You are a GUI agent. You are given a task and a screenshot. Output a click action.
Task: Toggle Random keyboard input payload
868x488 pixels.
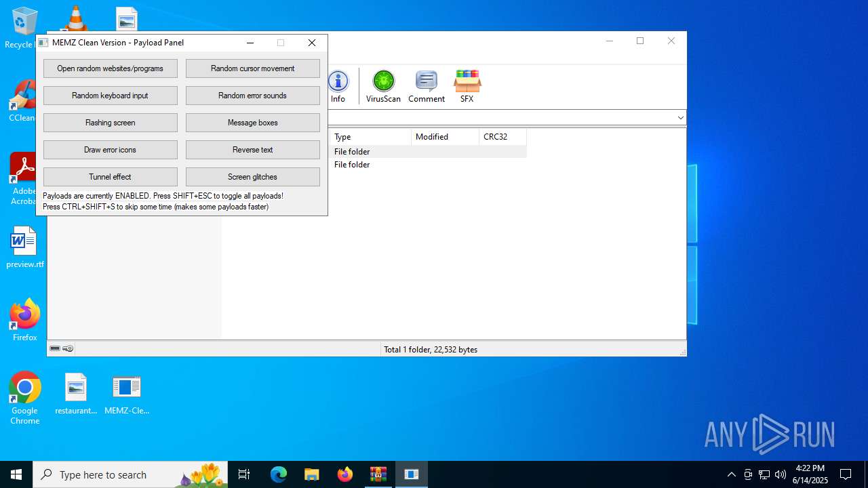pyautogui.click(x=111, y=96)
